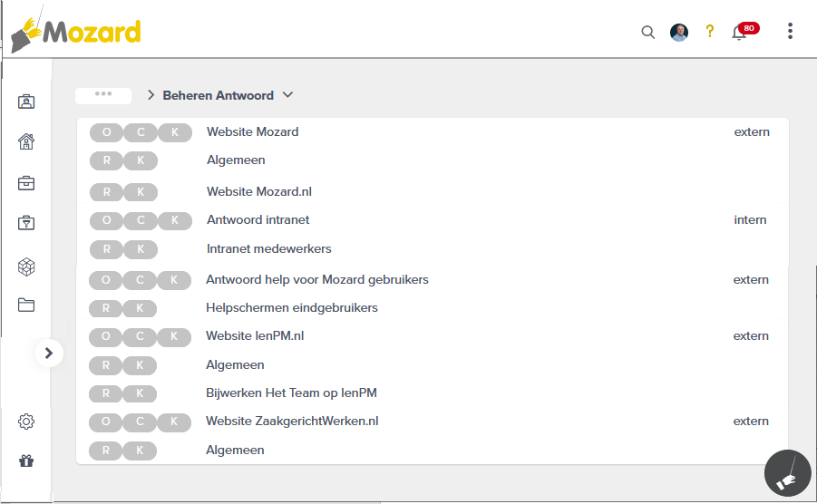Open the Beheren Antwoord dropdown chevron
Image resolution: width=817 pixels, height=504 pixels.
[x=287, y=95]
